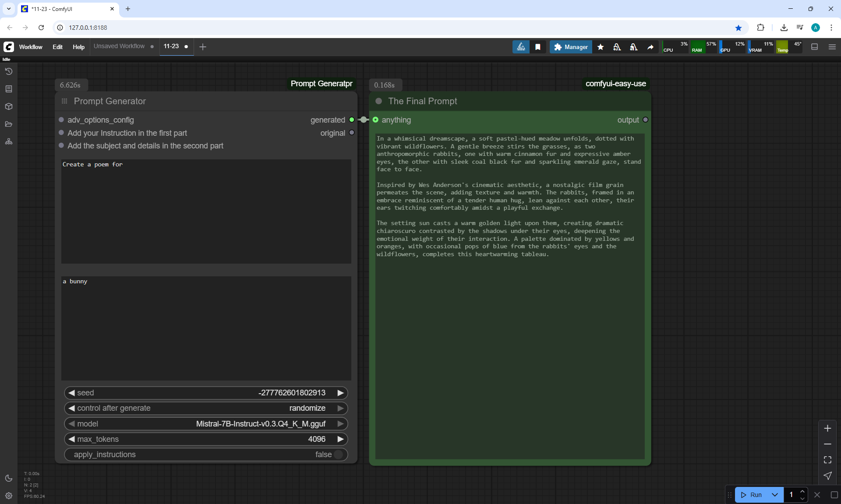Toggle apply_instructions switch
The image size is (841, 504).
point(338,455)
